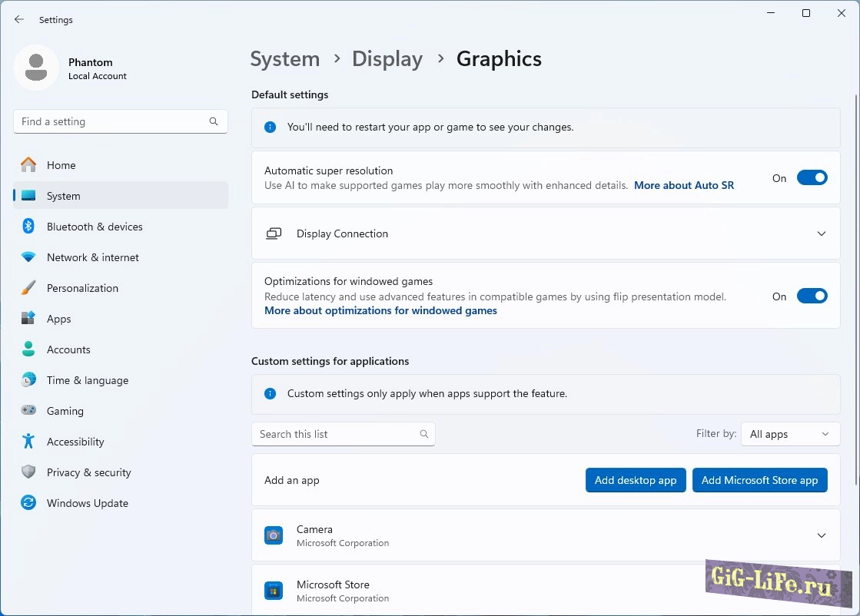Open the Accounts settings page
Screen dimensions: 860x616
[68, 349]
